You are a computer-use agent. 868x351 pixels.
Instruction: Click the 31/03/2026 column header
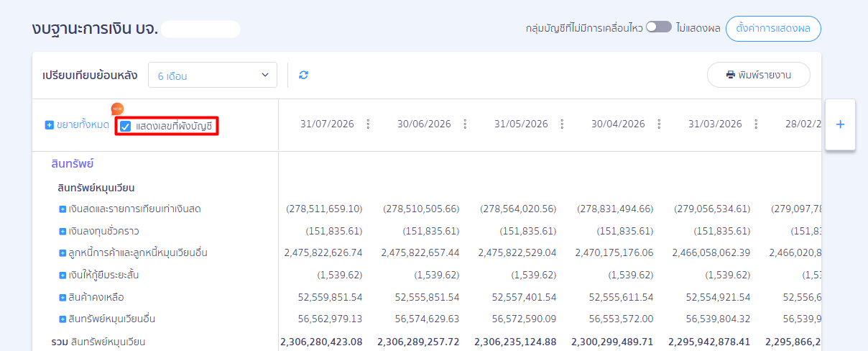tap(715, 124)
